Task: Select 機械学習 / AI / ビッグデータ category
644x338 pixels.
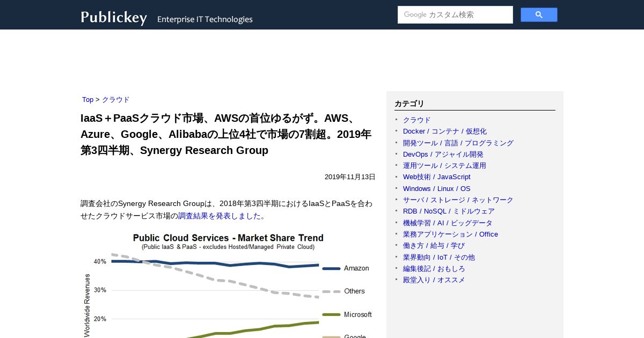Action: pos(448,223)
